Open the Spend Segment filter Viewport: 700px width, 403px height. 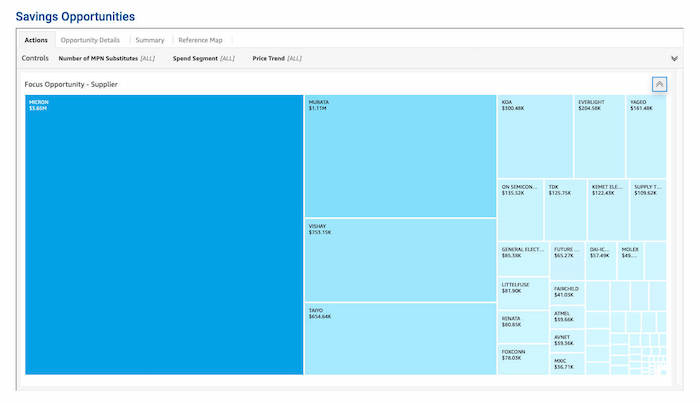(203, 59)
